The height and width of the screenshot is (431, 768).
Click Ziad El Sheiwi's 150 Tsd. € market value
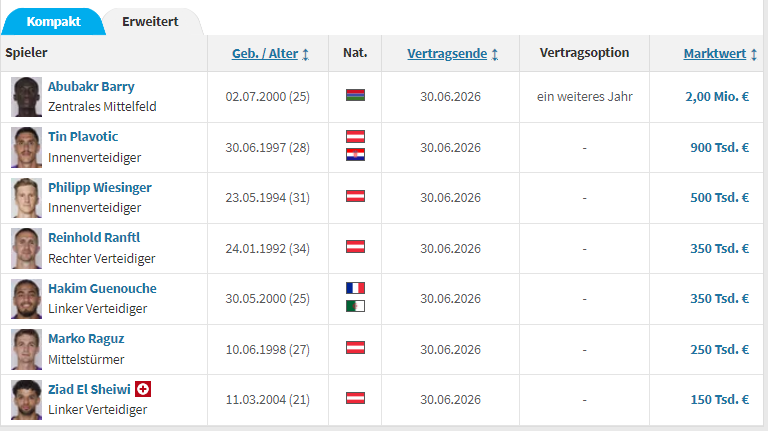pos(718,399)
